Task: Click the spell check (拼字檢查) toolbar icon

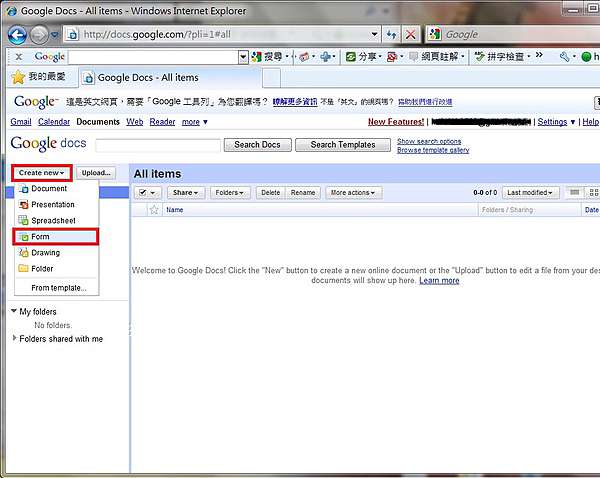Action: click(x=479, y=57)
